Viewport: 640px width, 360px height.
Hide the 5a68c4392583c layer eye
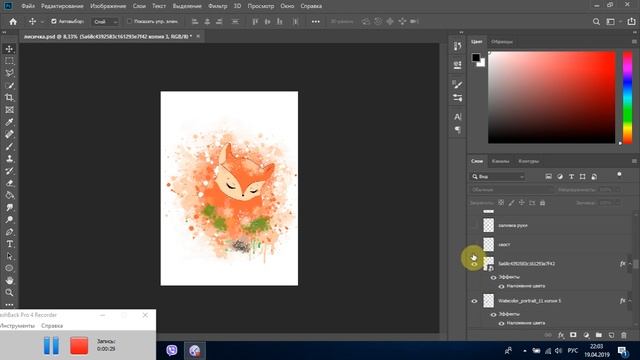pos(474,264)
